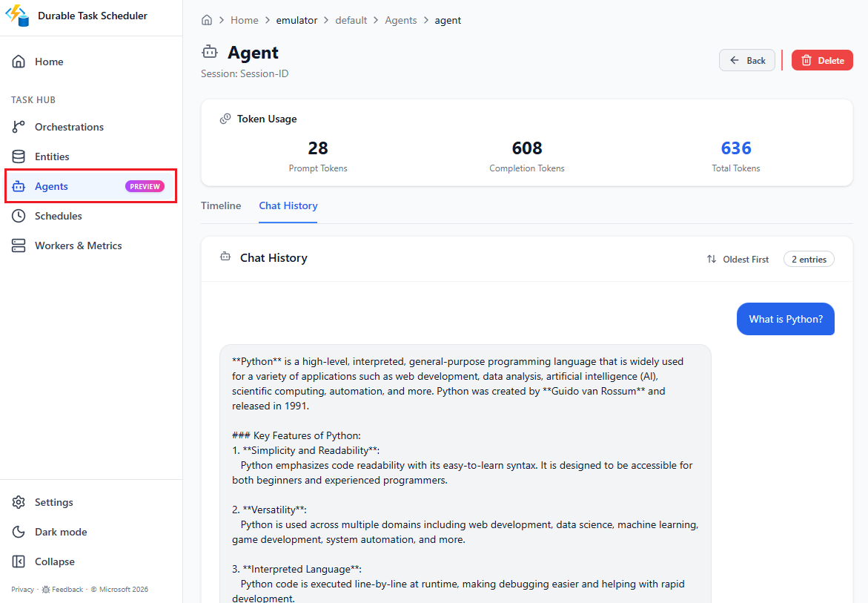This screenshot has width=868, height=603.
Task: Go to Home in the breadcrumb
Action: pyautogui.click(x=245, y=21)
